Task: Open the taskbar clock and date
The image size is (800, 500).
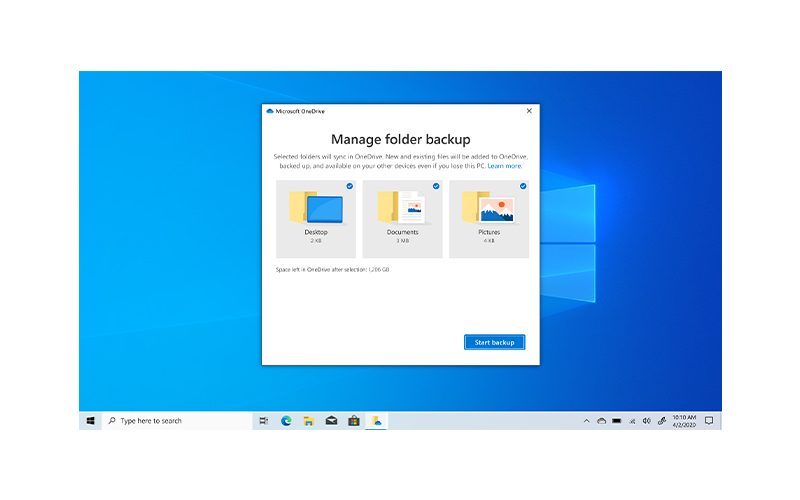Action: [x=684, y=421]
